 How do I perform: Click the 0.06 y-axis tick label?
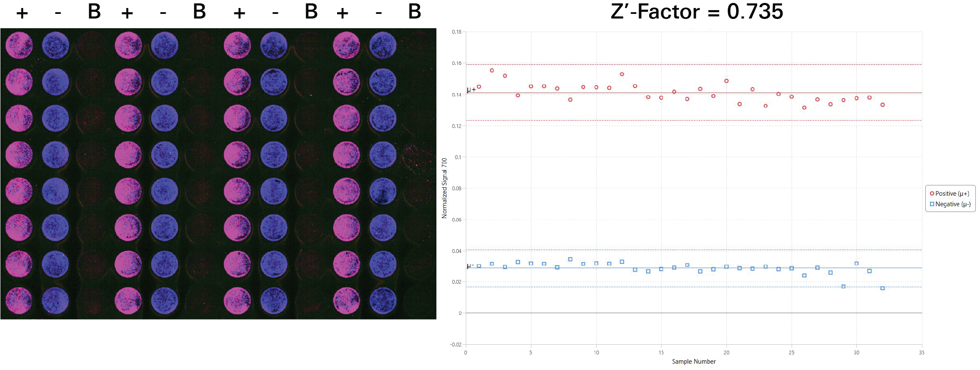457,220
